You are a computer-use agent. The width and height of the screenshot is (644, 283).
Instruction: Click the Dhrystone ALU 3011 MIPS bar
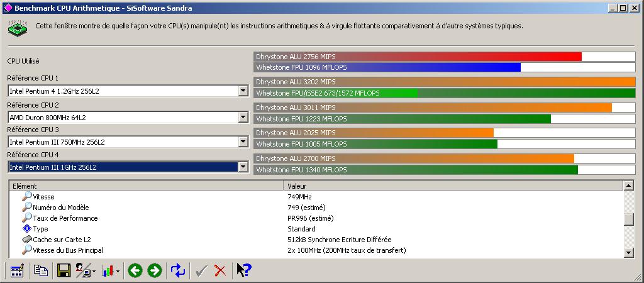tap(445, 108)
